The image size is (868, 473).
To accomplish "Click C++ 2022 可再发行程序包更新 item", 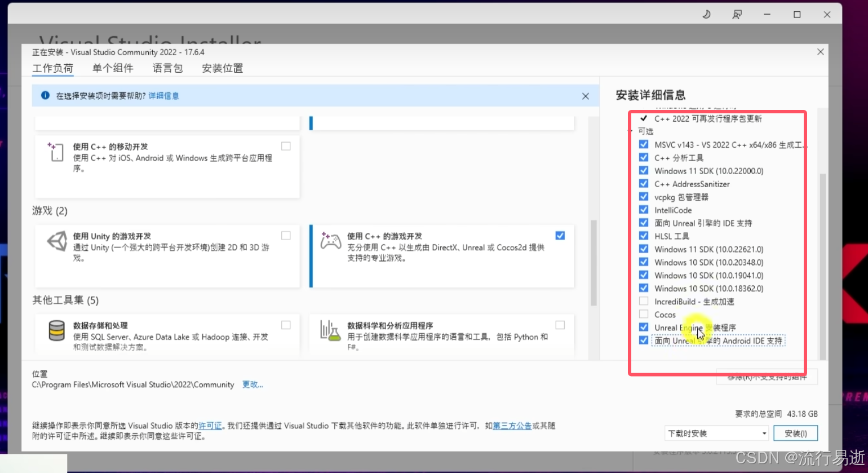I will coord(708,118).
